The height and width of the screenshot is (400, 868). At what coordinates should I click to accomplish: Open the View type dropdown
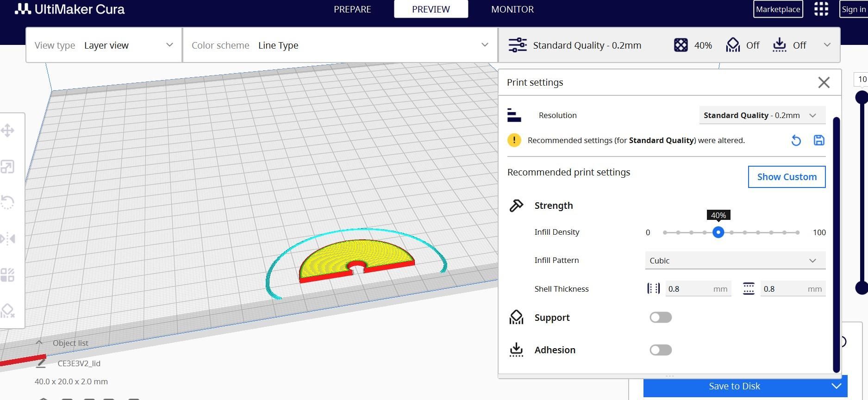[x=104, y=45]
